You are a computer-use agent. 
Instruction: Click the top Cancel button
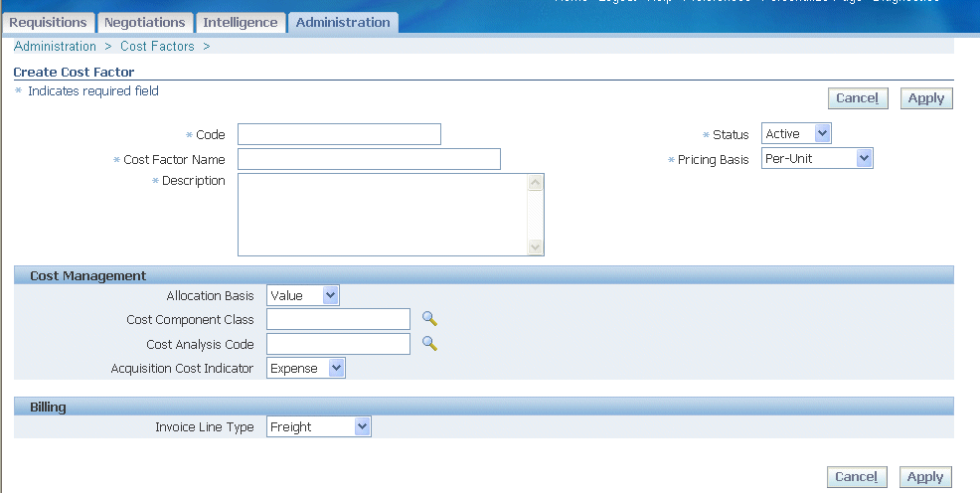point(858,98)
